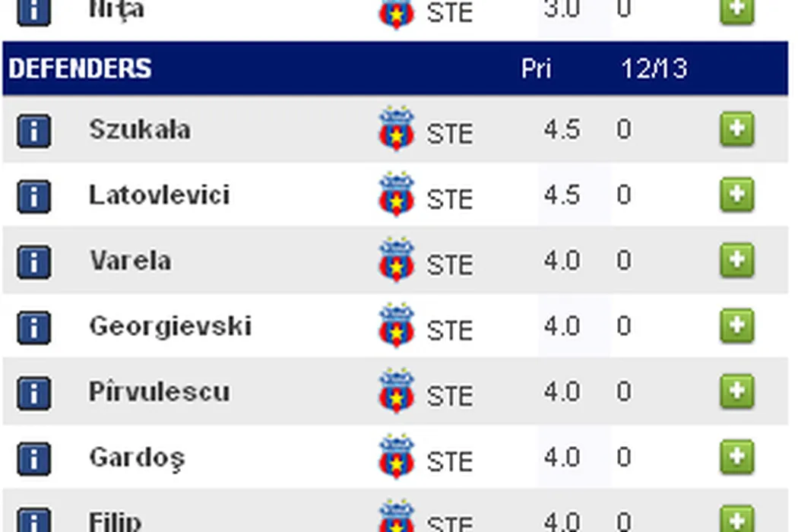Screen dimensions: 798x532
Task: Click the Szukała player name
Action: pos(140,129)
